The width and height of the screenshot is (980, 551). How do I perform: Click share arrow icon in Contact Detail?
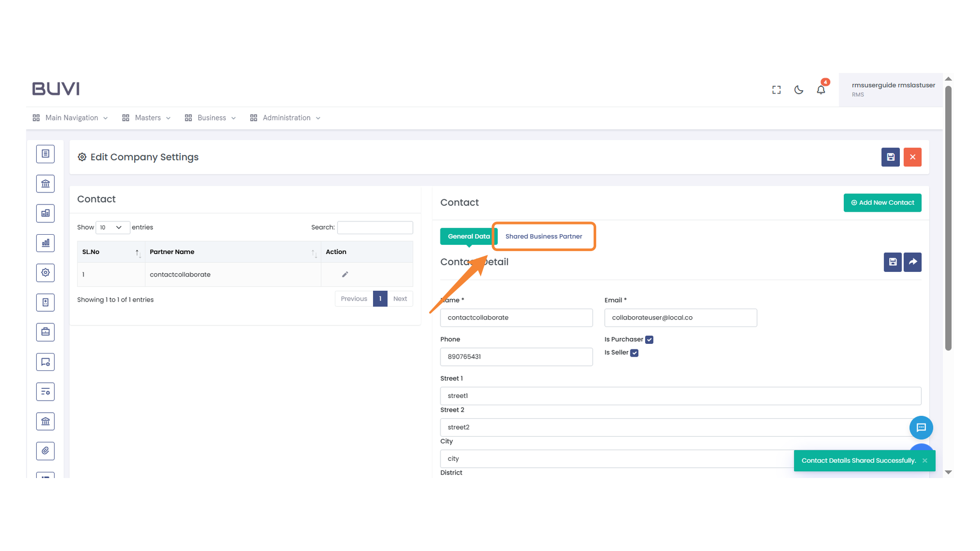pos(913,262)
